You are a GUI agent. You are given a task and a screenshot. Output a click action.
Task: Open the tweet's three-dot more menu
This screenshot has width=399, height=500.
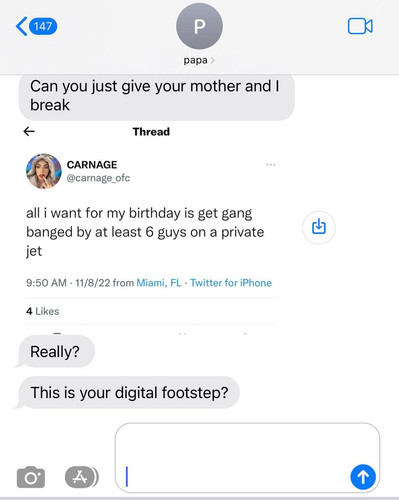(x=271, y=165)
